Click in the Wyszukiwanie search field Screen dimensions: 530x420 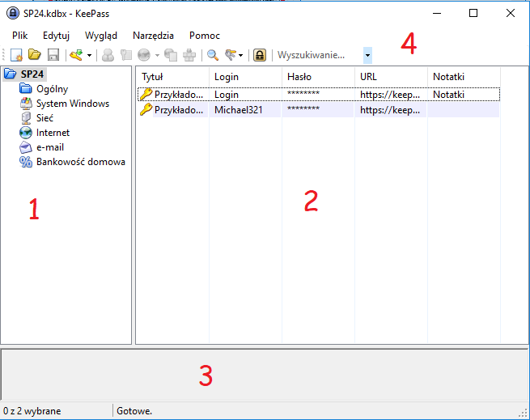point(317,55)
